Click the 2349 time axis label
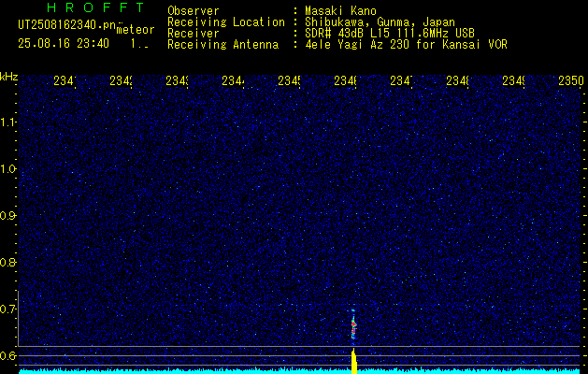Image resolution: width=588 pixels, height=374 pixels. click(514, 80)
